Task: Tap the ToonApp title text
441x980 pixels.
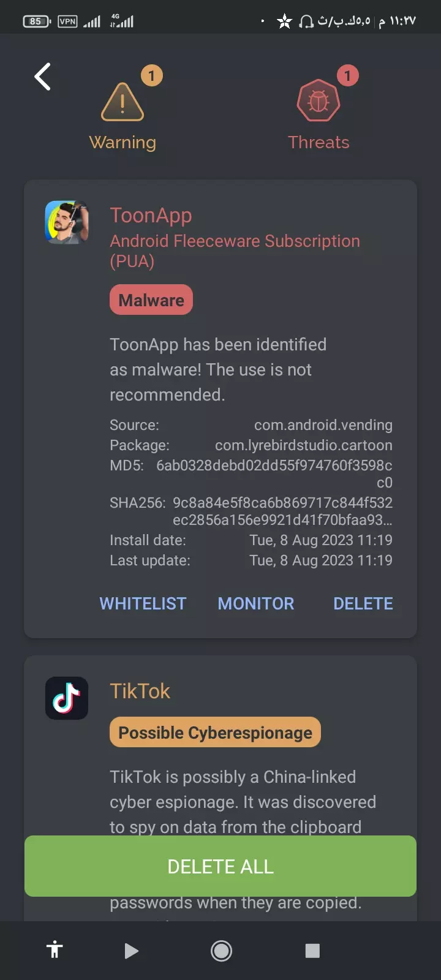Action: (151, 216)
